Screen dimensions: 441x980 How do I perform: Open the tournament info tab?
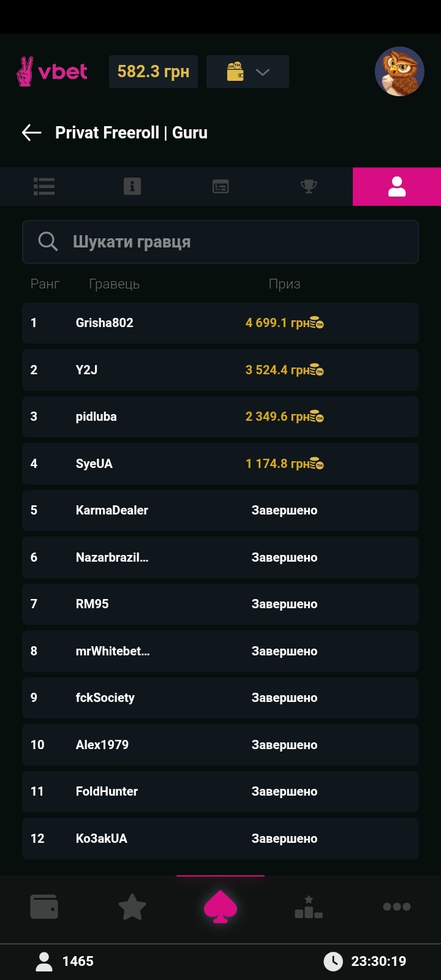point(132,186)
